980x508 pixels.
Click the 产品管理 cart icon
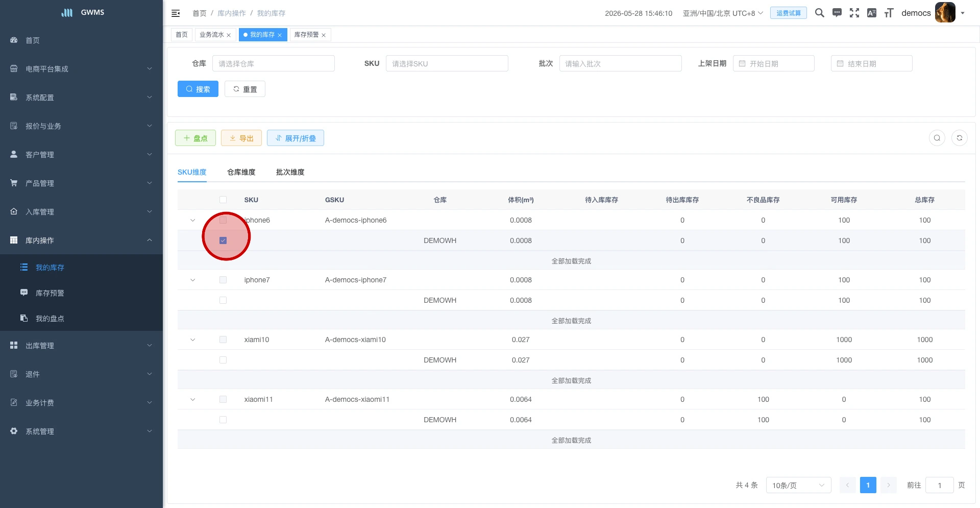click(x=14, y=183)
